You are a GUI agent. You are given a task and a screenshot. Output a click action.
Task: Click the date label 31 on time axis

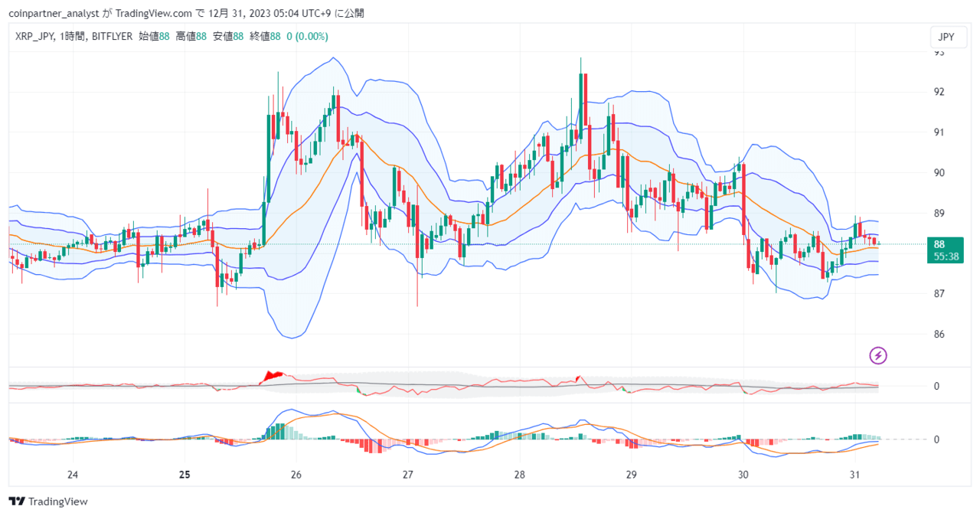point(855,475)
